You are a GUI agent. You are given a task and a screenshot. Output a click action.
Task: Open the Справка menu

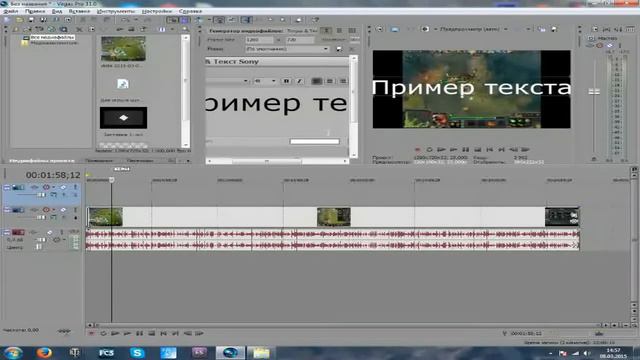(x=190, y=11)
